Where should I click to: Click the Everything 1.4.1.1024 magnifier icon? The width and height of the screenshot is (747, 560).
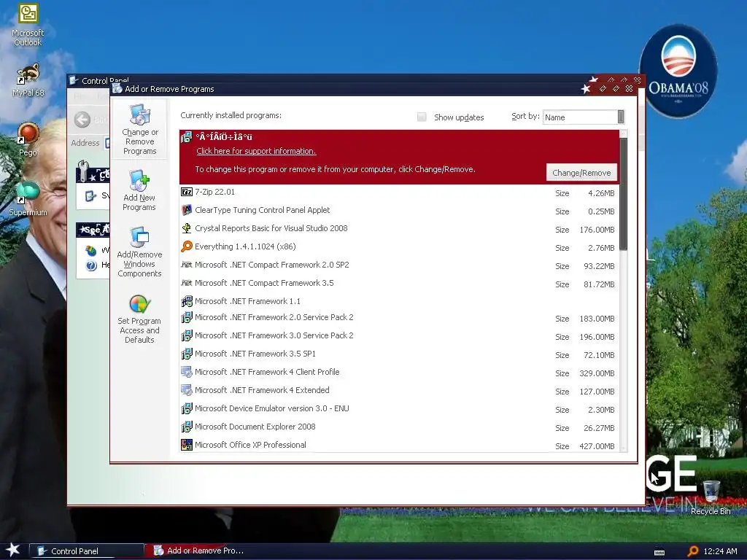click(x=187, y=246)
